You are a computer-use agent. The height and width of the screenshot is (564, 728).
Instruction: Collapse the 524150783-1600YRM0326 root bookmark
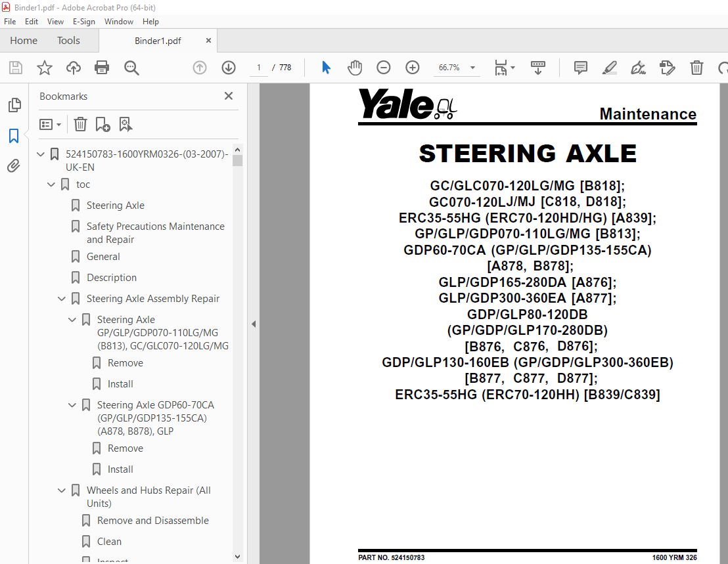[x=41, y=154]
